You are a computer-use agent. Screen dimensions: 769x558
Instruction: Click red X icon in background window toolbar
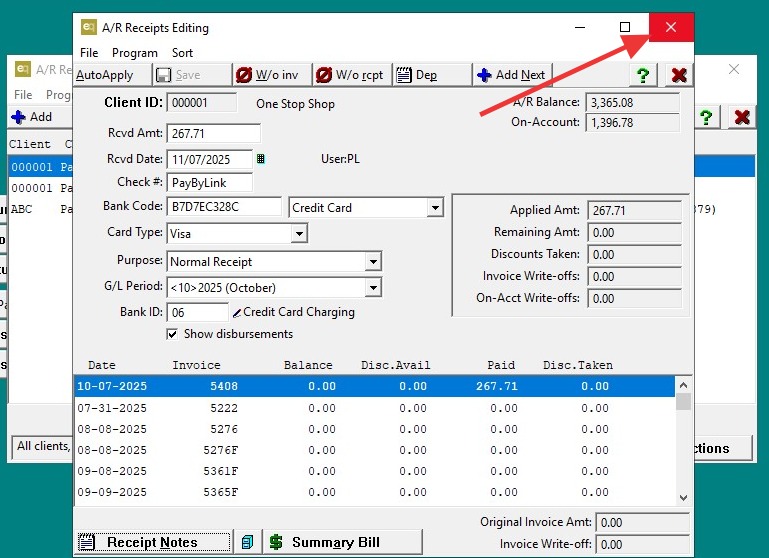(742, 117)
